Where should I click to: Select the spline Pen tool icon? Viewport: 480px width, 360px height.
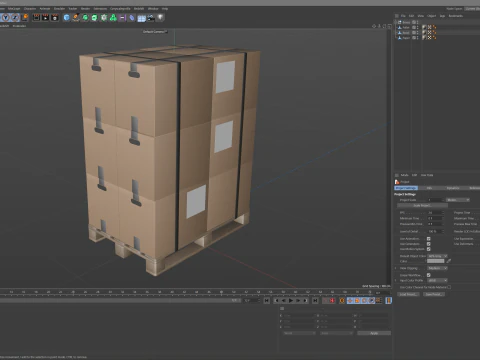76,17
